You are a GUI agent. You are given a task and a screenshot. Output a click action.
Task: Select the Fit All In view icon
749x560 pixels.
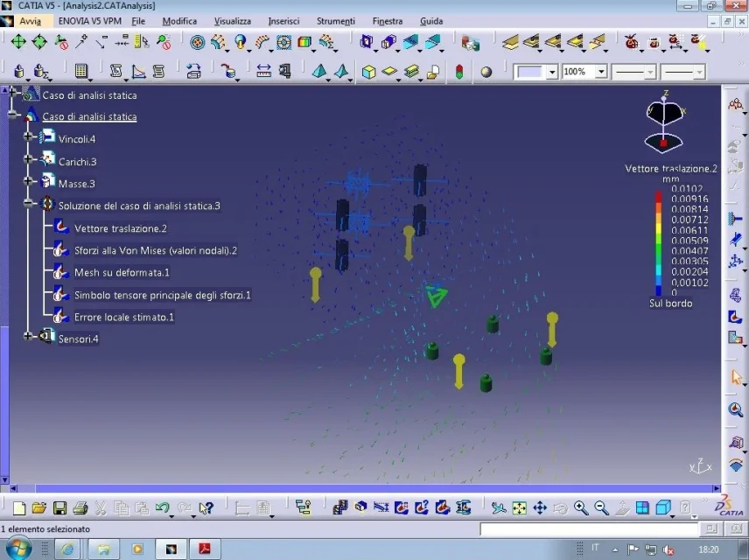click(x=519, y=507)
